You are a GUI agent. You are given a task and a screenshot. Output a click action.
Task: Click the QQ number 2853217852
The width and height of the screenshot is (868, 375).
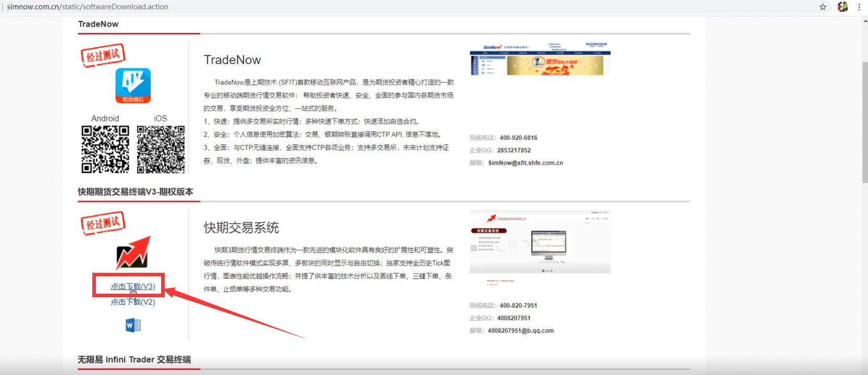click(514, 151)
